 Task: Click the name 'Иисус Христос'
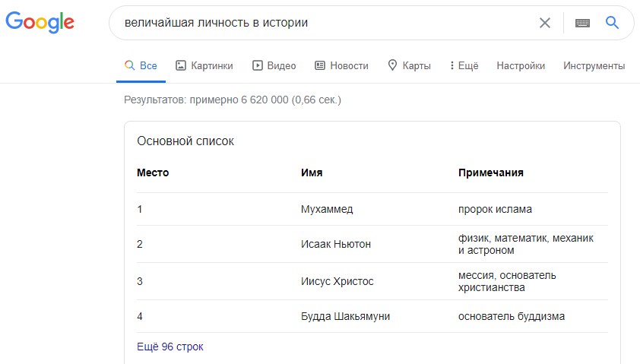click(x=337, y=281)
